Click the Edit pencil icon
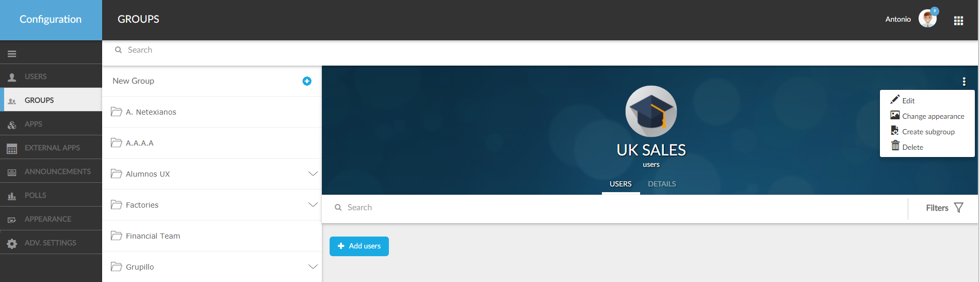The height and width of the screenshot is (282, 980). (x=895, y=99)
